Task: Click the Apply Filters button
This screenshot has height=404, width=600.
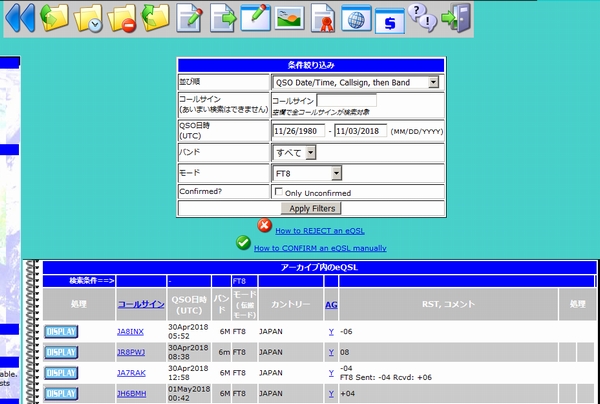Action: pyautogui.click(x=311, y=209)
